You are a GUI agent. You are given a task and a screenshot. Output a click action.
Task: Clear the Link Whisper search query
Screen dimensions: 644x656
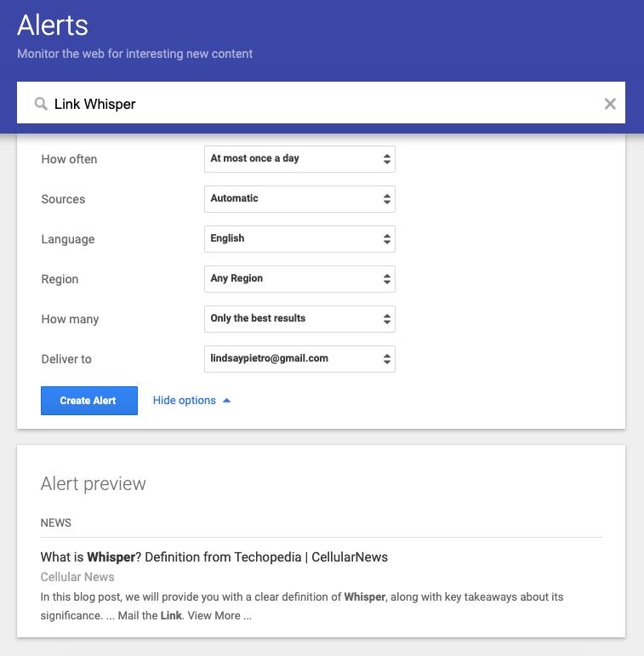610,104
